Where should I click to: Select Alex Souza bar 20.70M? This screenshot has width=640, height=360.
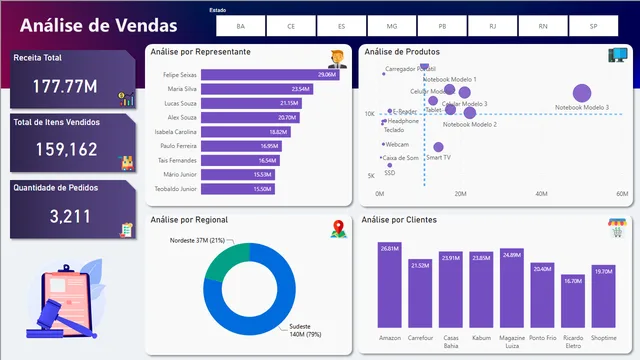click(x=250, y=118)
